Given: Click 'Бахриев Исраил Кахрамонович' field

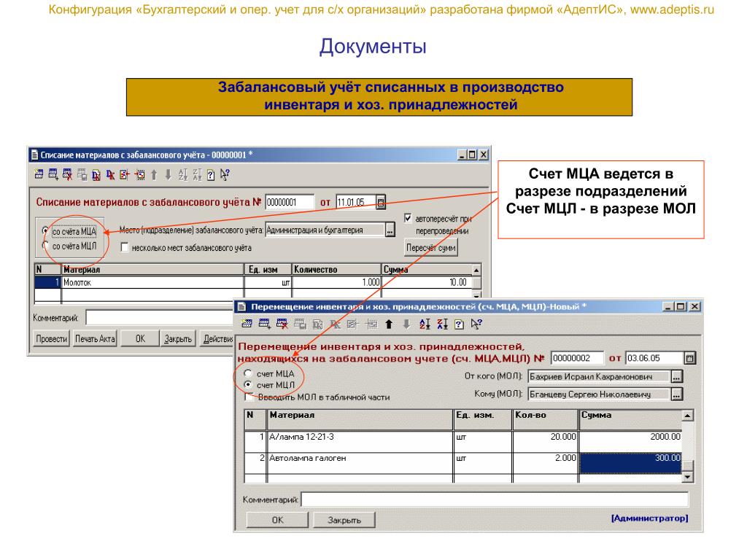Looking at the screenshot, I should click(x=600, y=377).
